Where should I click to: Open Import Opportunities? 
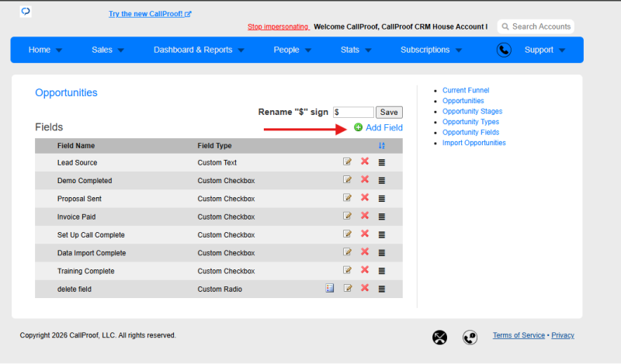[x=474, y=143]
